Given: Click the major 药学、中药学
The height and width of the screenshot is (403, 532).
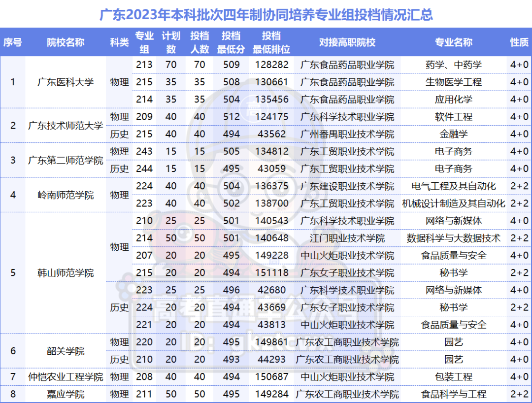Looking at the screenshot, I should 454,65.
